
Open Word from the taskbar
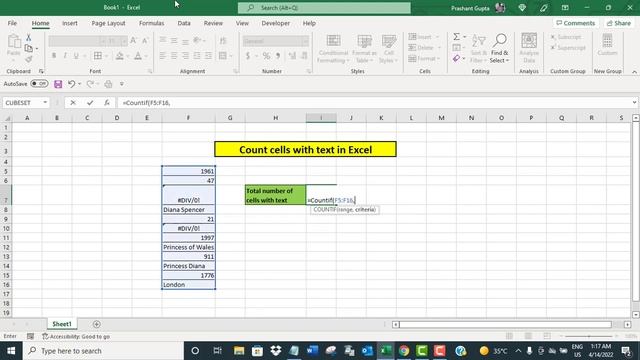312,351
